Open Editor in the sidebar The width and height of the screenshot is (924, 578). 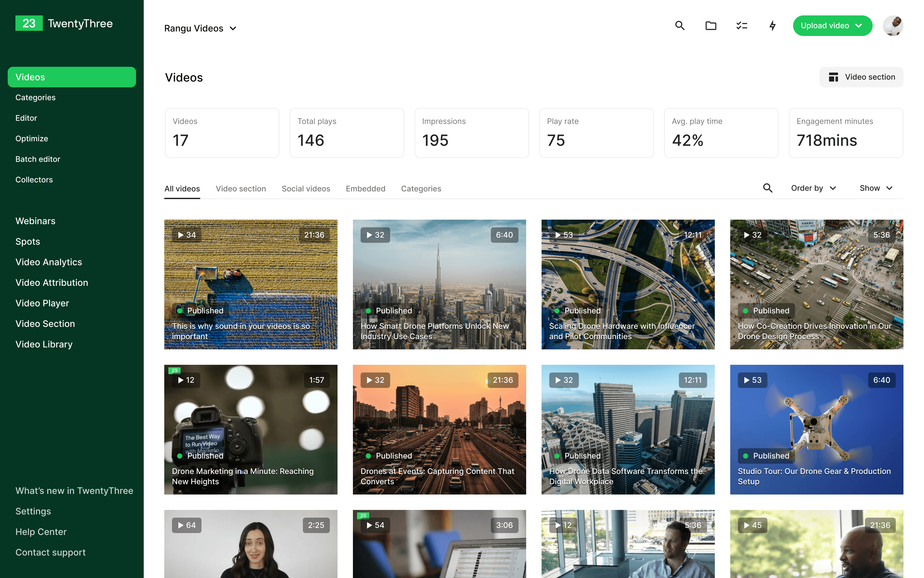pyautogui.click(x=26, y=118)
